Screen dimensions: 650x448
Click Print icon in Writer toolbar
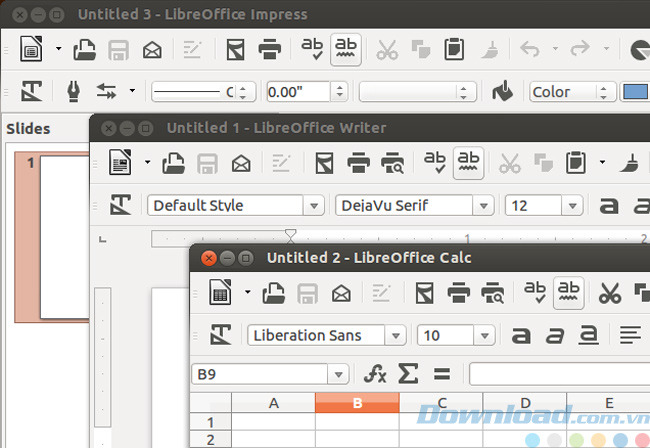coord(359,162)
